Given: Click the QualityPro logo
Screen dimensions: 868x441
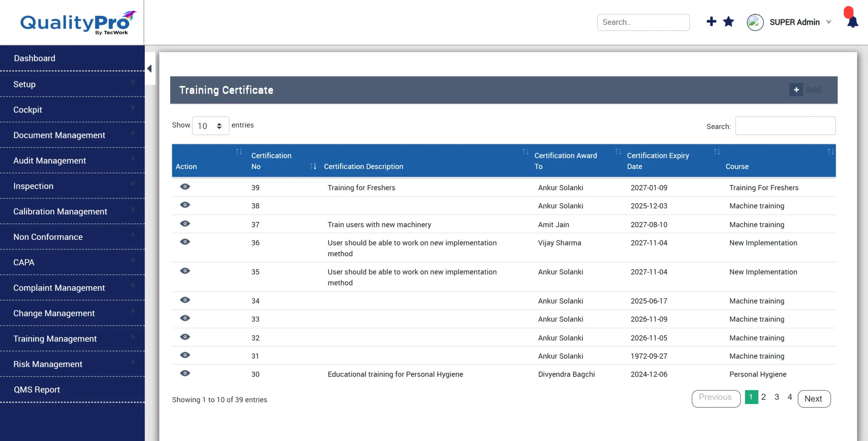Looking at the screenshot, I should tap(78, 23).
